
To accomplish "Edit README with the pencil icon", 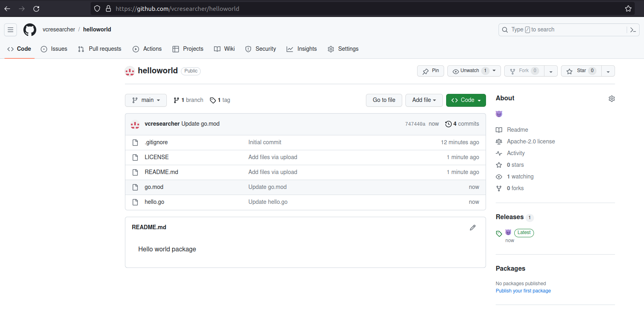I will pyautogui.click(x=473, y=228).
